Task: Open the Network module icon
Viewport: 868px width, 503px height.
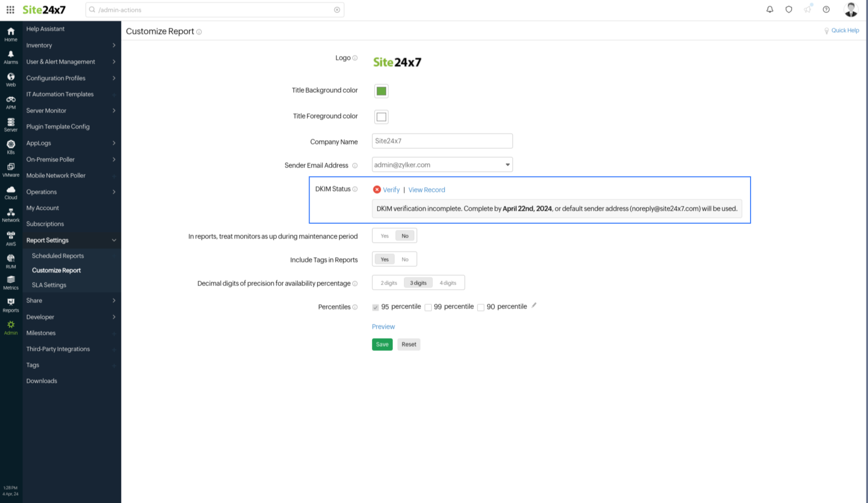Action: click(x=11, y=215)
